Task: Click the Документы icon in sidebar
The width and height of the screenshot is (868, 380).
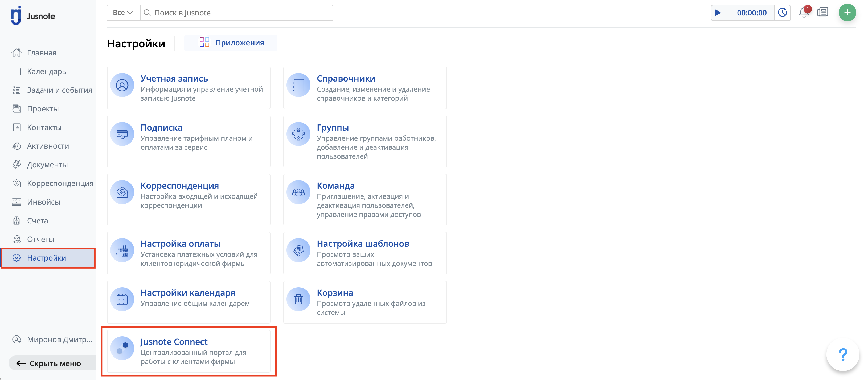Action: tap(17, 164)
